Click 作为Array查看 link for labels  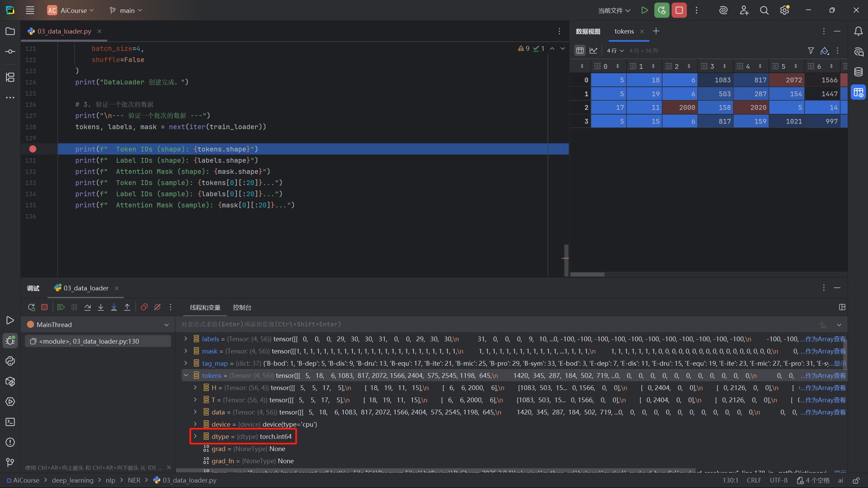click(825, 339)
